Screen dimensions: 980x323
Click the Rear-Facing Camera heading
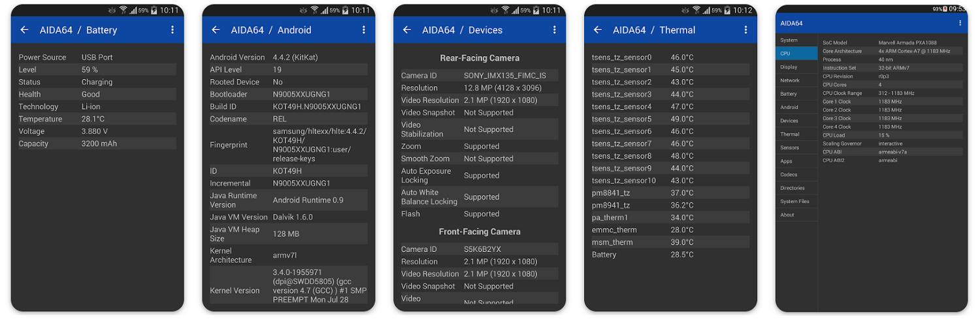480,58
